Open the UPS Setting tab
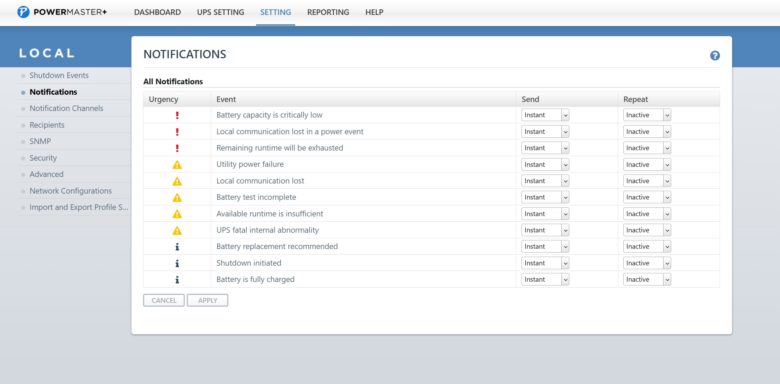This screenshot has height=384, width=780. click(220, 12)
